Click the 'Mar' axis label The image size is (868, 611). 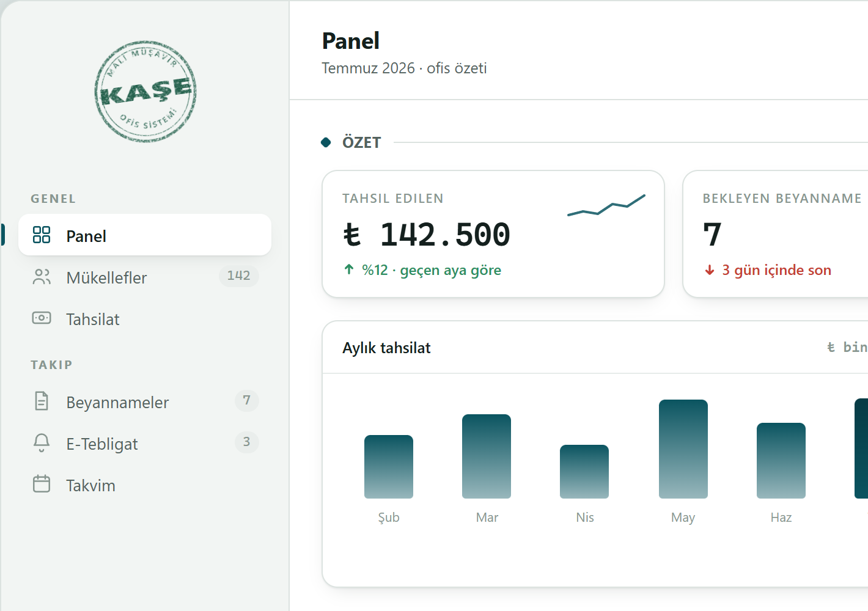coord(487,518)
